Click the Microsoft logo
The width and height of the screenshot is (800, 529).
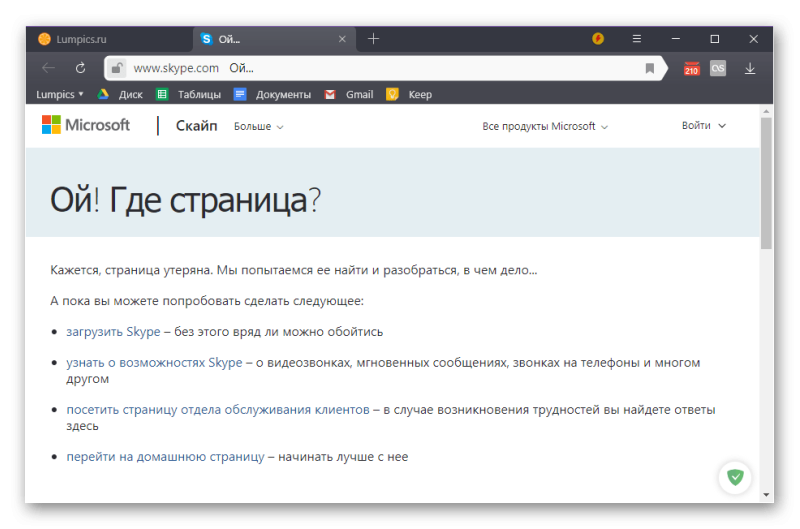[86, 125]
